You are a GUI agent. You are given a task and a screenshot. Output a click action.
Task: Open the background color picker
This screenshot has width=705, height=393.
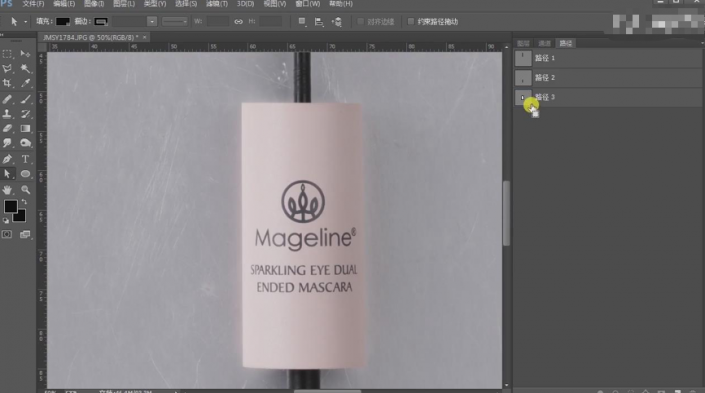coord(20,218)
